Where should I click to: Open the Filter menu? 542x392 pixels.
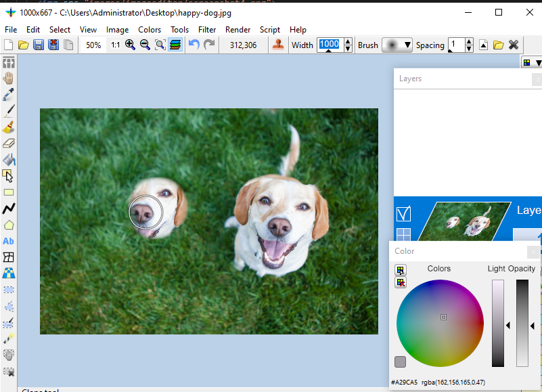click(x=207, y=30)
